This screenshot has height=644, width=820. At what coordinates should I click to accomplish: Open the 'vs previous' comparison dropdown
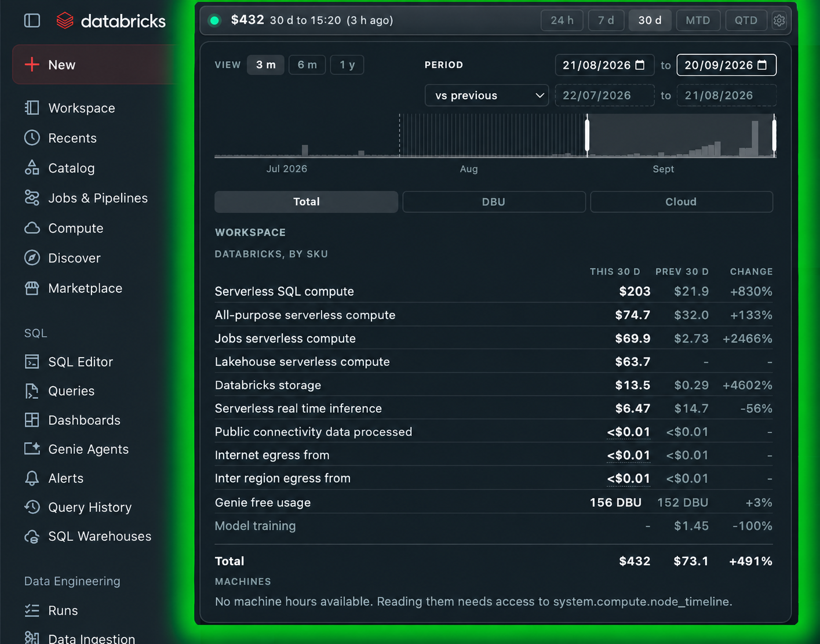487,96
